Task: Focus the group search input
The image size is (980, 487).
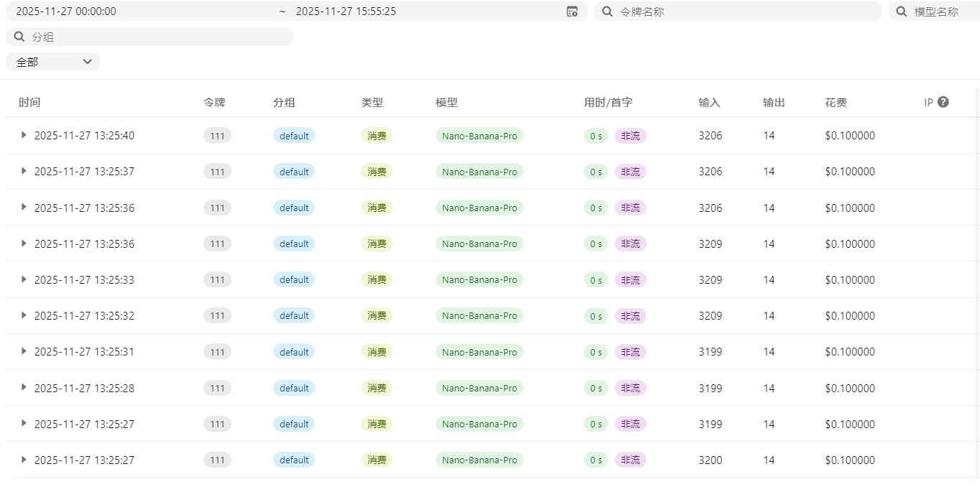Action: point(150,37)
